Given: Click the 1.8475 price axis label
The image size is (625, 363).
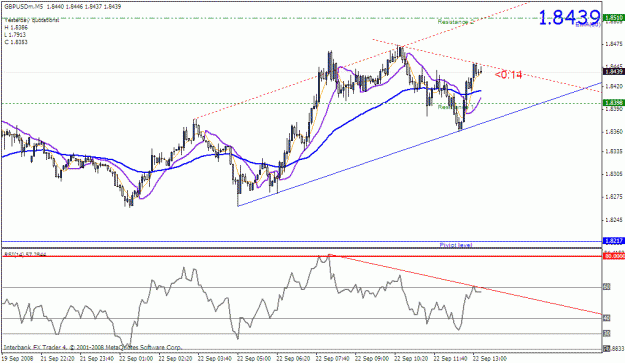Looking at the screenshot, I should coord(614,44).
